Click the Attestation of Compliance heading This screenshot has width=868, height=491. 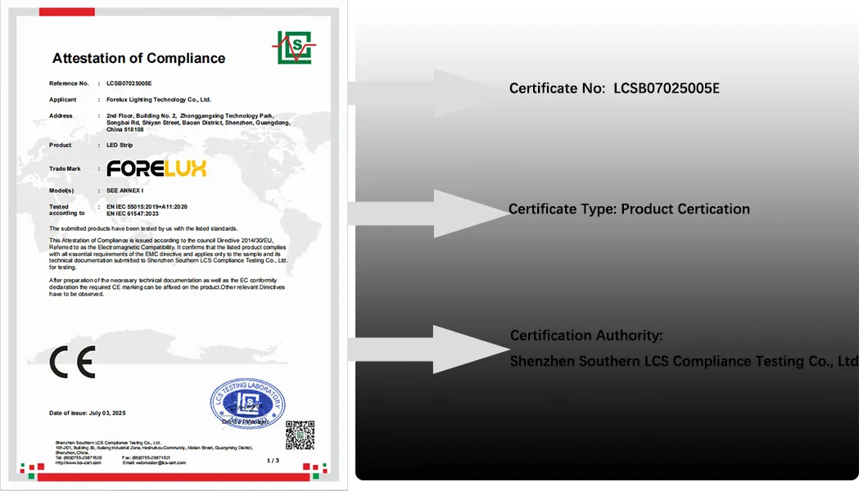(138, 58)
